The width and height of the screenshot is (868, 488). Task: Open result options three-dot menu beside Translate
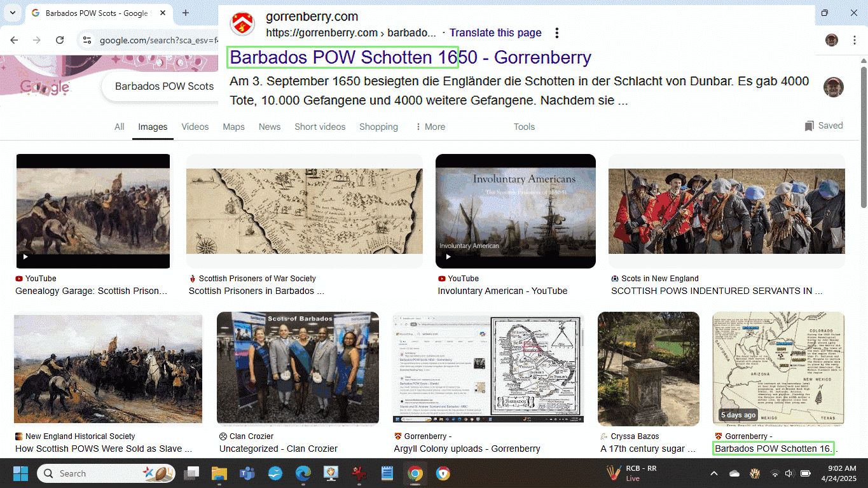pyautogui.click(x=557, y=33)
